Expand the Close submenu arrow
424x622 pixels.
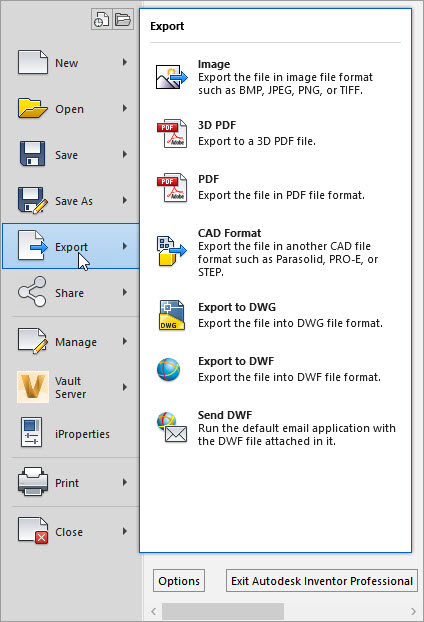[125, 531]
